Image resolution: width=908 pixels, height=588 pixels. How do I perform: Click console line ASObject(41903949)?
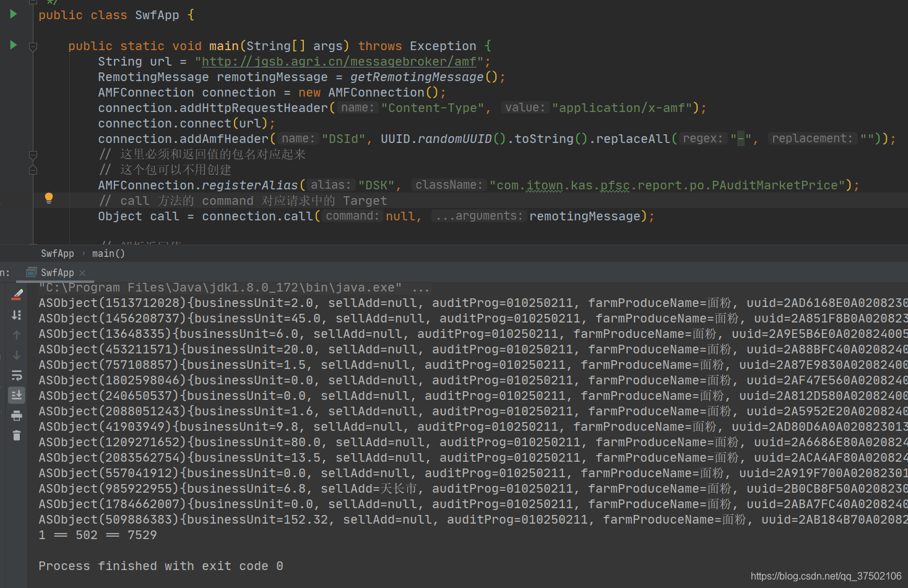tap(473, 426)
